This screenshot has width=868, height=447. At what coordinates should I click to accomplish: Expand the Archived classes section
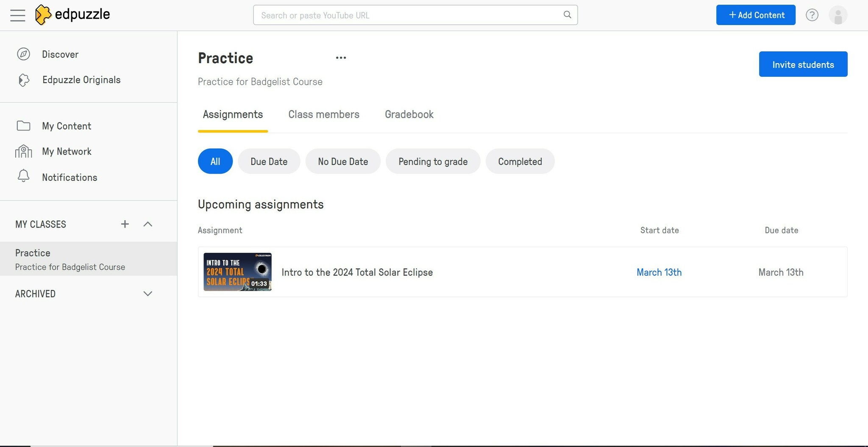(x=147, y=294)
